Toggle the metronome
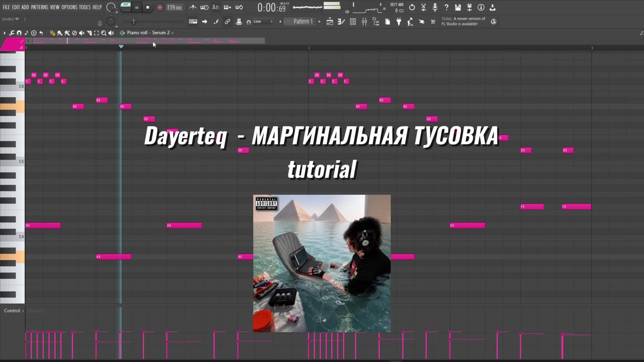644x362 pixels. [193, 7]
